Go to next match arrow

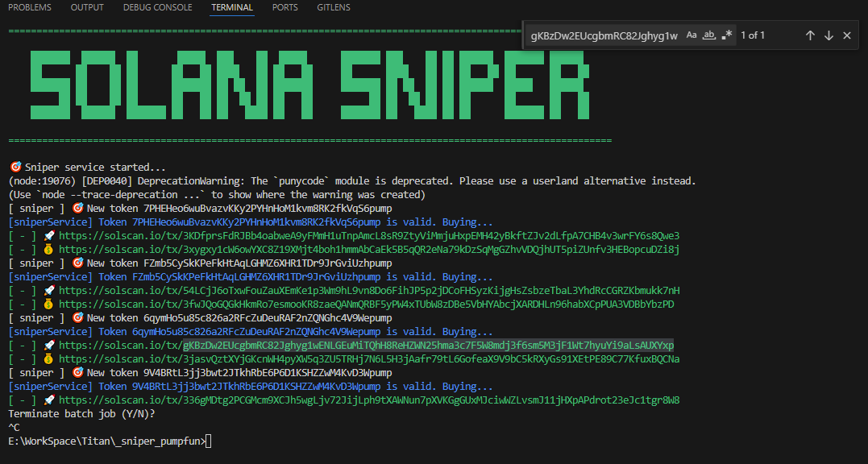(x=829, y=35)
